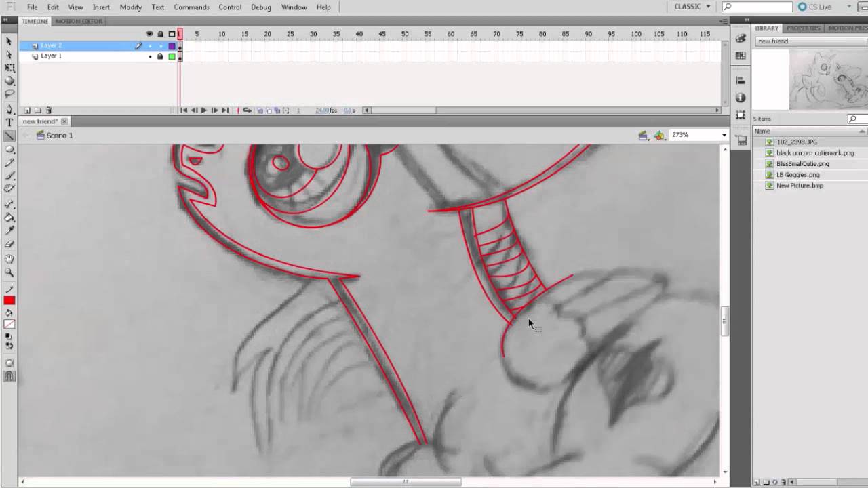Toggle visibility dot for Layer 2
The image size is (868, 488).
pos(150,46)
